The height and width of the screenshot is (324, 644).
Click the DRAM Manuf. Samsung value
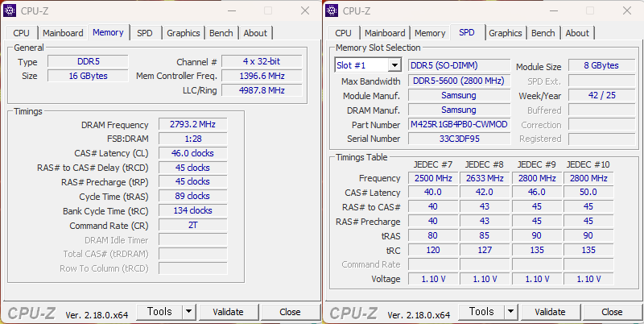pyautogui.click(x=459, y=110)
